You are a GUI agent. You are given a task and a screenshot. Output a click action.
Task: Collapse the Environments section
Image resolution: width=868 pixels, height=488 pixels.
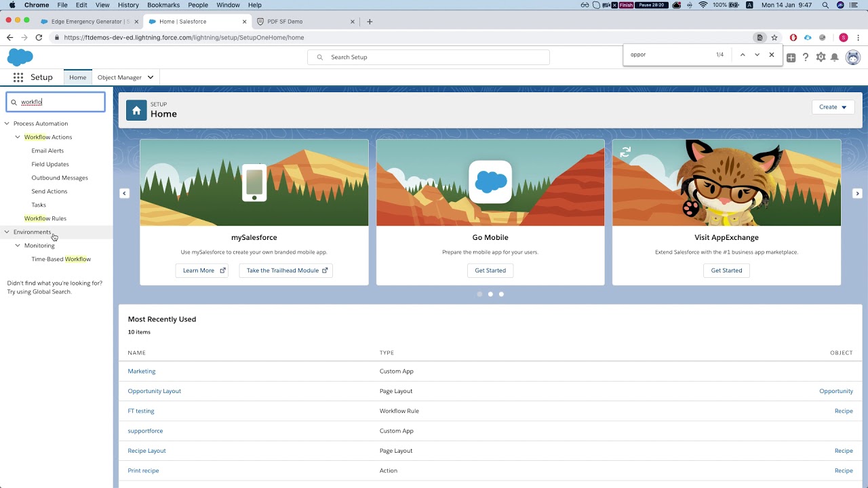pyautogui.click(x=7, y=232)
